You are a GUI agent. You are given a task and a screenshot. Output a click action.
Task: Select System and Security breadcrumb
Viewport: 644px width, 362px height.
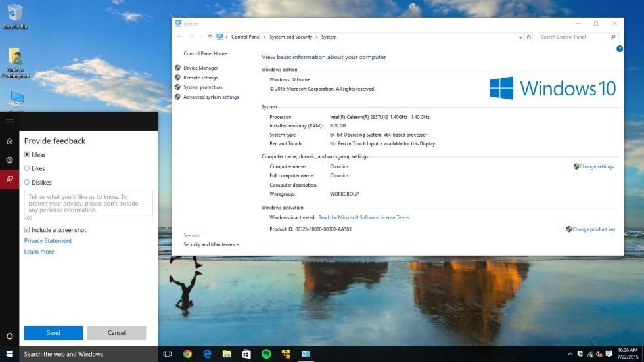click(290, 37)
